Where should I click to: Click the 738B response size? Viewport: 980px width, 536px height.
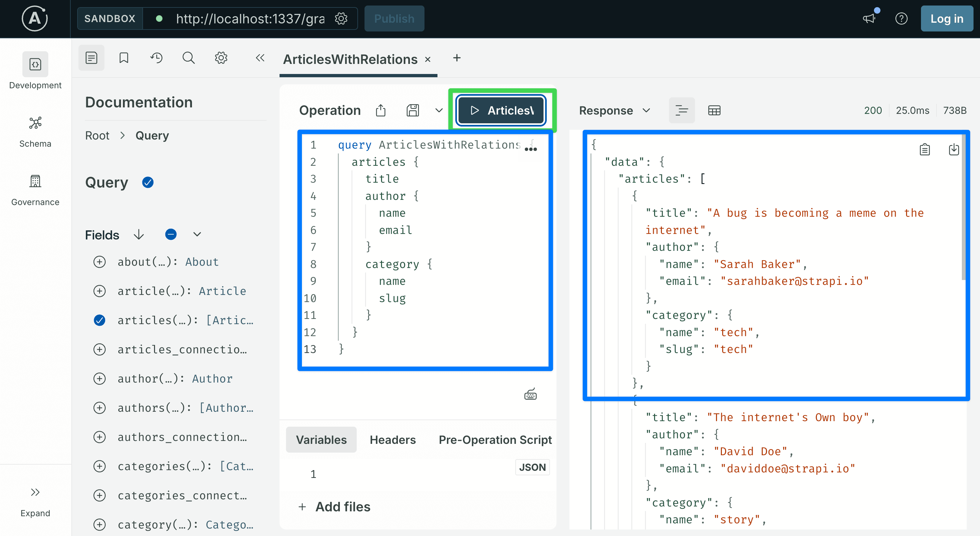954,110
